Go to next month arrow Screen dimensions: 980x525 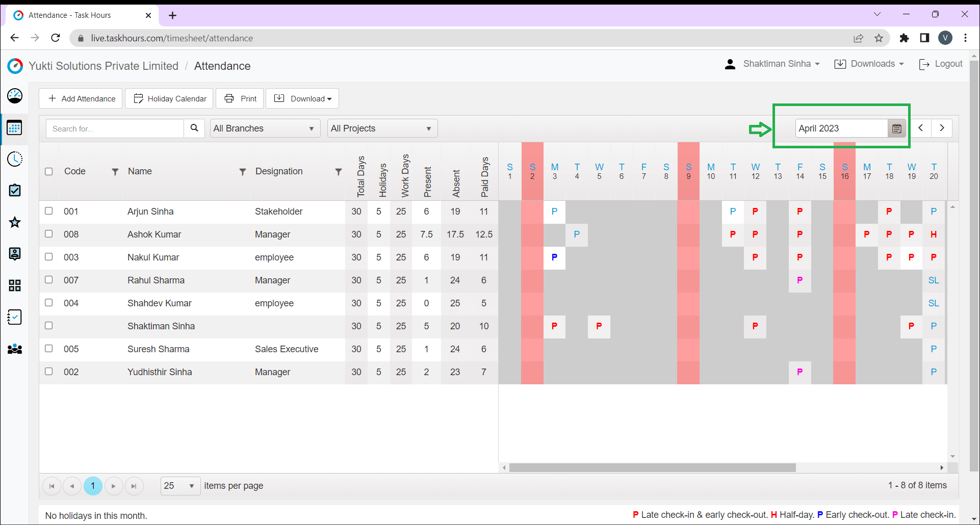click(942, 128)
